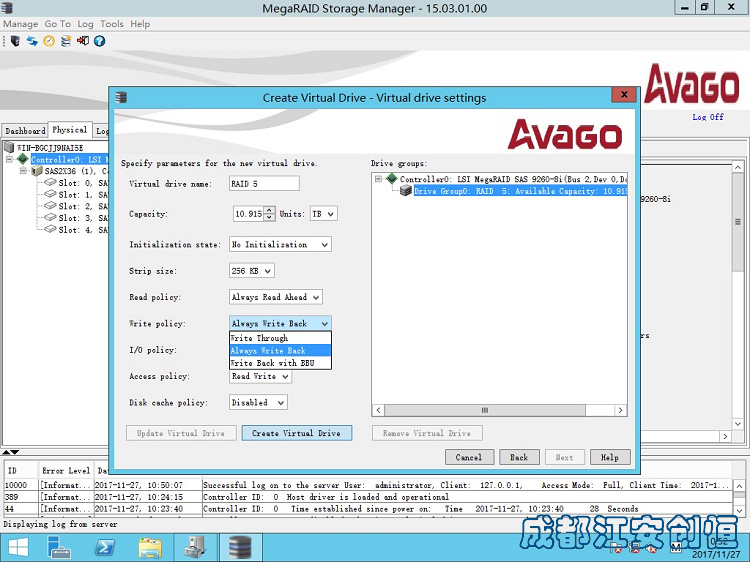Screen dimensions: 750x562
Task: Click the Slot: 1 drive icon
Action: (x=50, y=194)
